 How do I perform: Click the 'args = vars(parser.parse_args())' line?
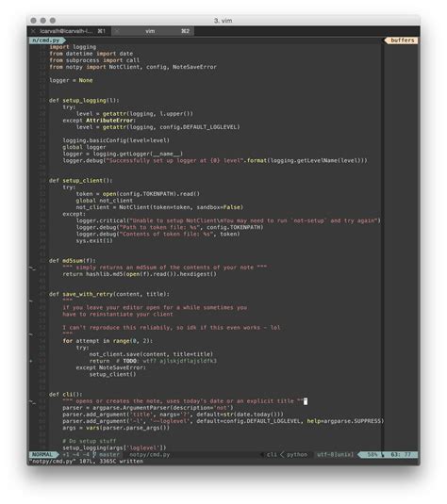[116, 428]
